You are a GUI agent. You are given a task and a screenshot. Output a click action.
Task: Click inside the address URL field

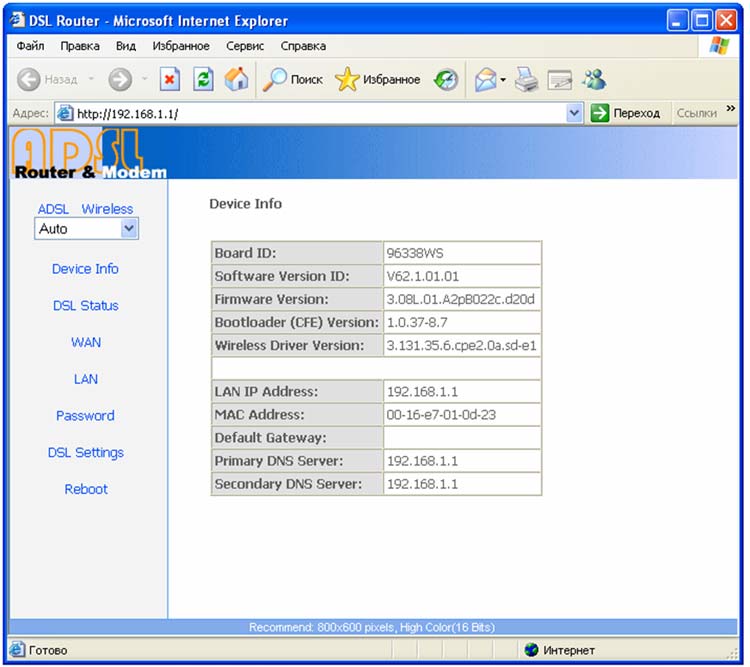tap(300, 113)
